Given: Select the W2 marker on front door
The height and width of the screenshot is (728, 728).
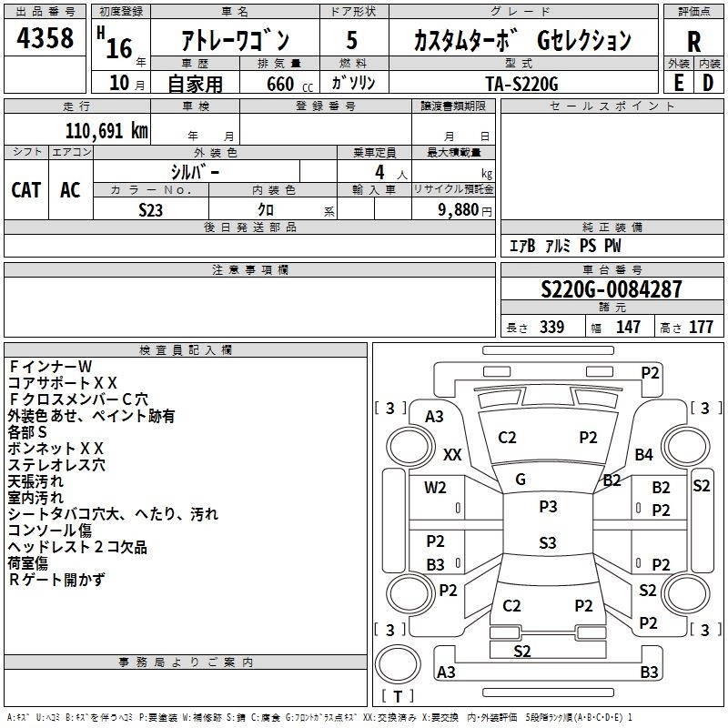Looking at the screenshot, I should pyautogui.click(x=435, y=488).
